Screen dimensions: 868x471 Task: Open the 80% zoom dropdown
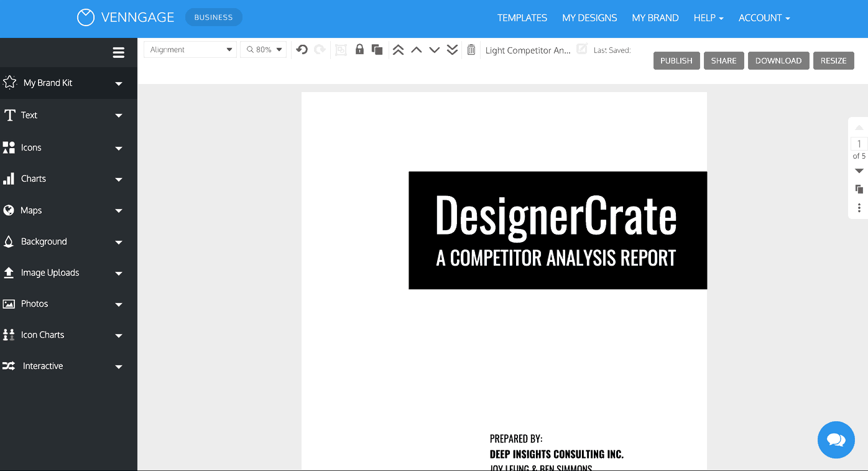coord(264,50)
